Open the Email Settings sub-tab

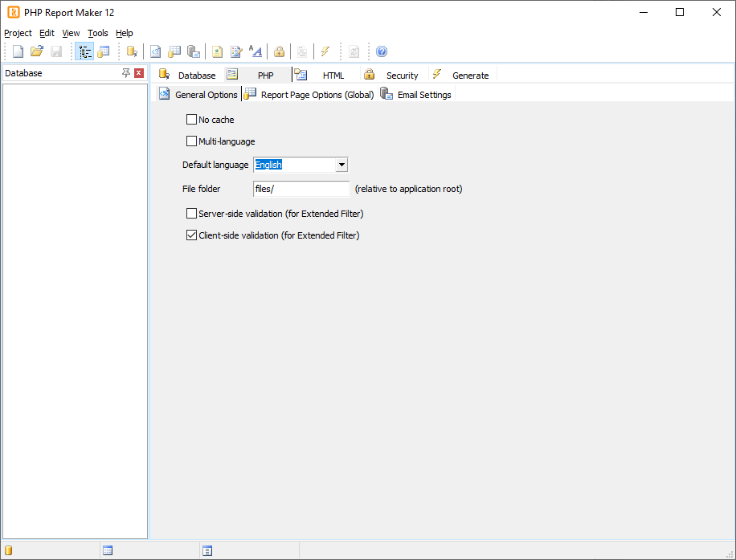(416, 94)
